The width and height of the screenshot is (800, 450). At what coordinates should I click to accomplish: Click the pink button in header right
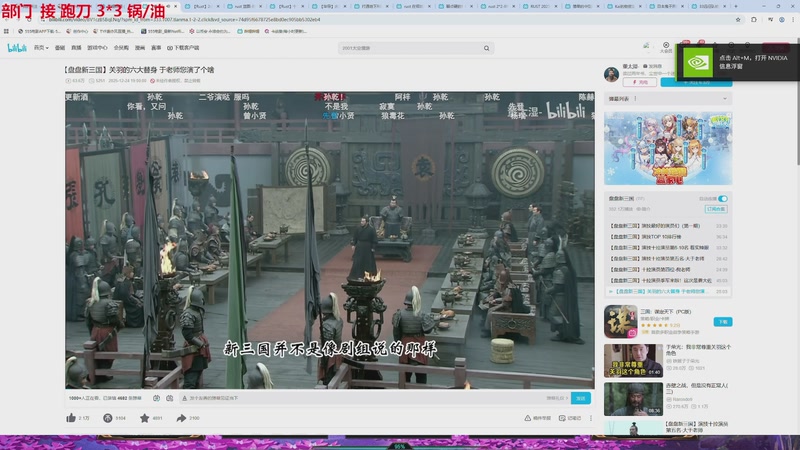click(776, 47)
